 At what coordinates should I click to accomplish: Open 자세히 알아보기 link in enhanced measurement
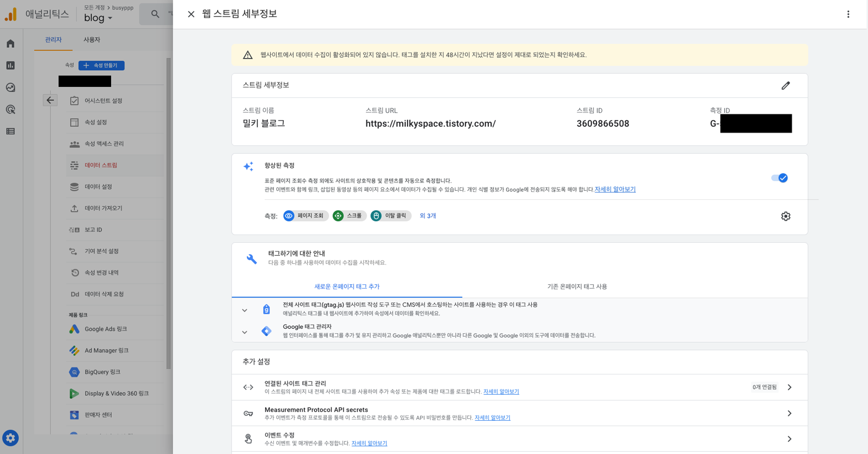615,189
